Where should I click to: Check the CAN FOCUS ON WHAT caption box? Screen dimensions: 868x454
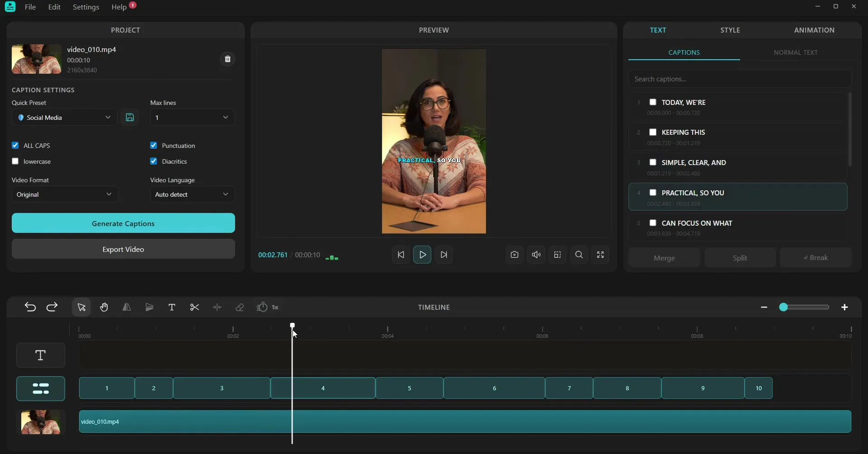click(x=653, y=223)
